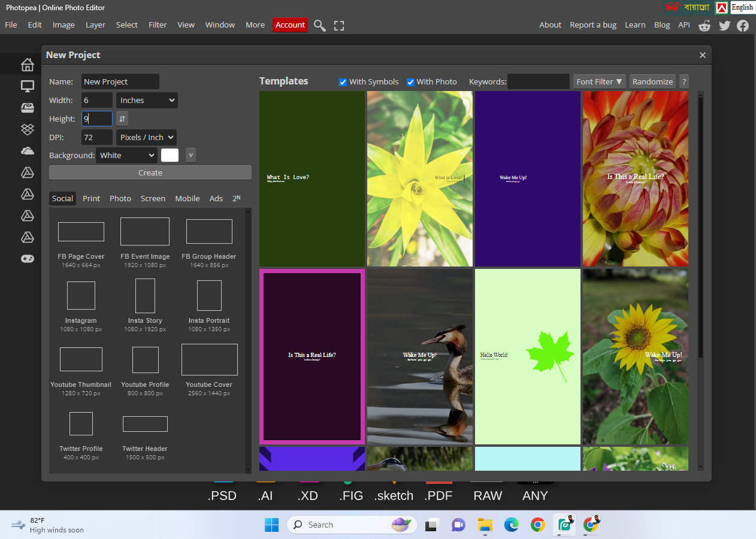
Task: Open Windows Start button
Action: point(271,525)
